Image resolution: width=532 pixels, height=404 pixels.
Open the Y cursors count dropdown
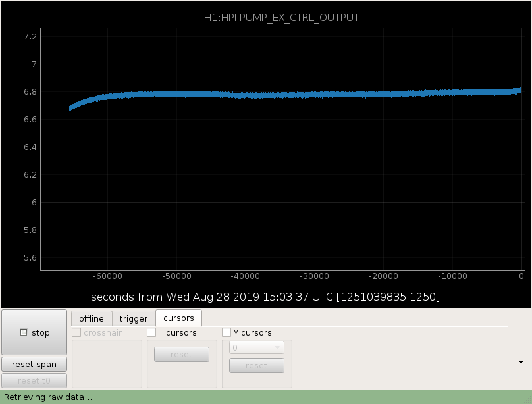point(257,347)
